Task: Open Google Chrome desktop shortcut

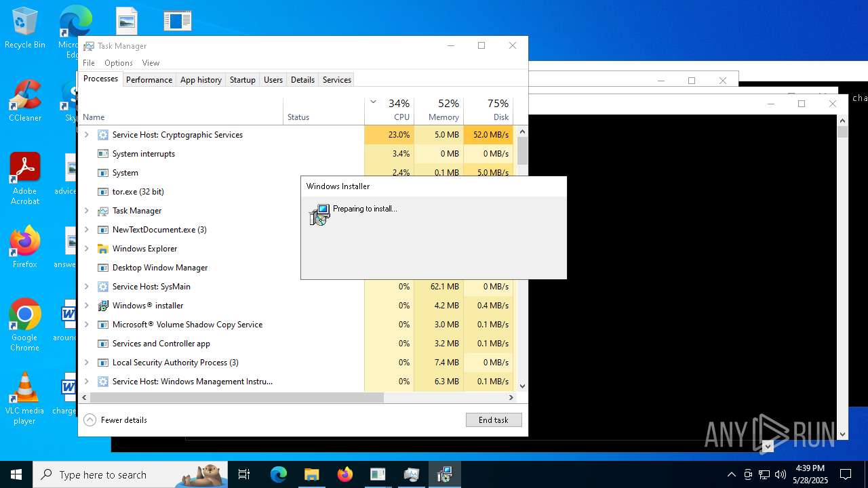Action: (x=24, y=325)
